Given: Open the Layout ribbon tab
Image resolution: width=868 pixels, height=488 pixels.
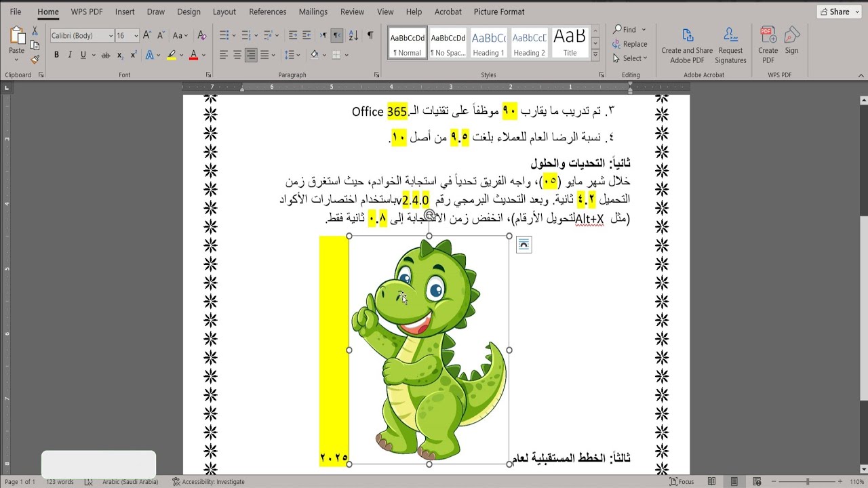Looking at the screenshot, I should click(224, 12).
